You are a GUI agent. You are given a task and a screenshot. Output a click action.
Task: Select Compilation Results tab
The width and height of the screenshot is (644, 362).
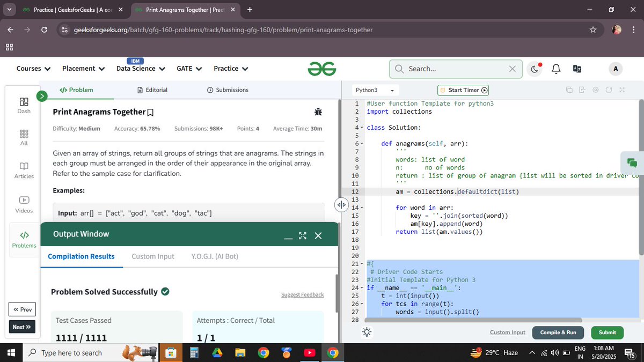point(81,256)
